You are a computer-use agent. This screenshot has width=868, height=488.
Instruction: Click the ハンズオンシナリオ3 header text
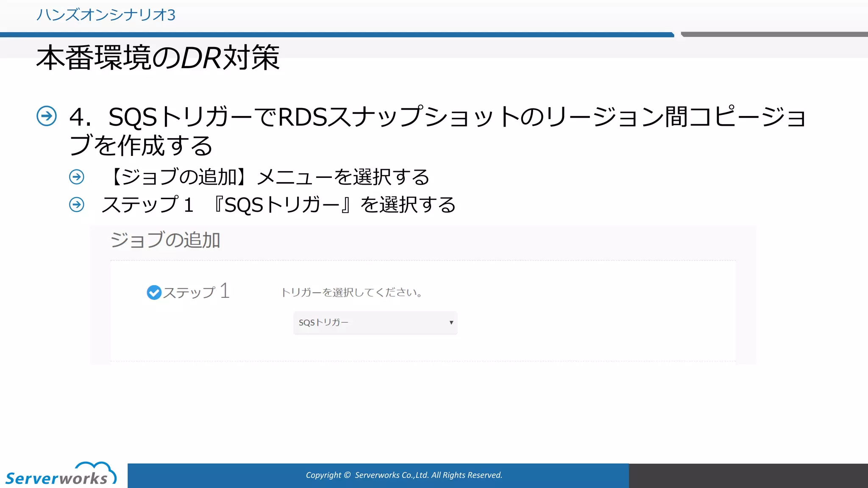click(x=106, y=15)
